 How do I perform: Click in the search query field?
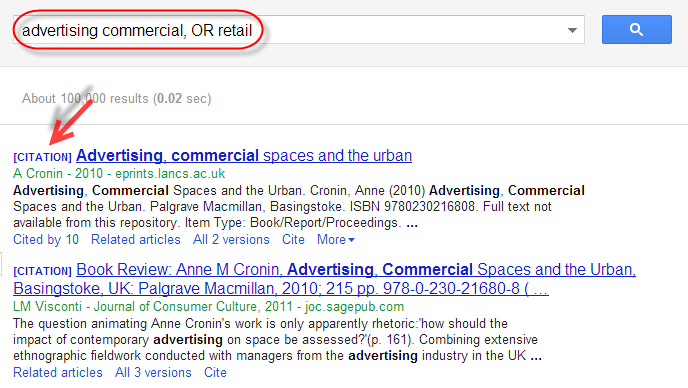click(x=298, y=30)
